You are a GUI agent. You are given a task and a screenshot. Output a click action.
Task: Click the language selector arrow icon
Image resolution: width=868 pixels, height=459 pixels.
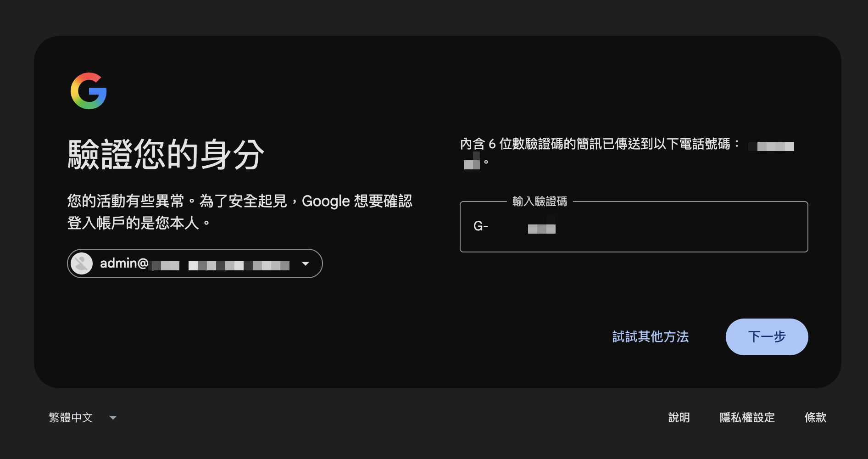113,418
